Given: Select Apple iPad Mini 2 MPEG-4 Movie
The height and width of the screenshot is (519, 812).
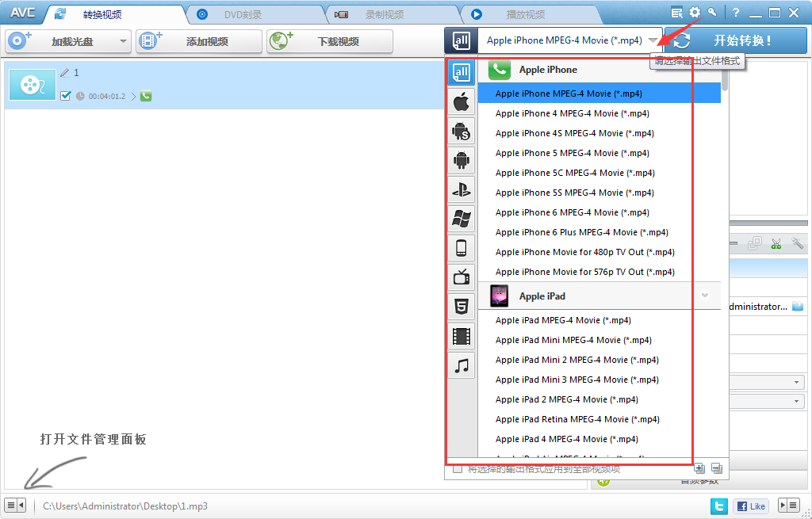Looking at the screenshot, I should 599,361.
